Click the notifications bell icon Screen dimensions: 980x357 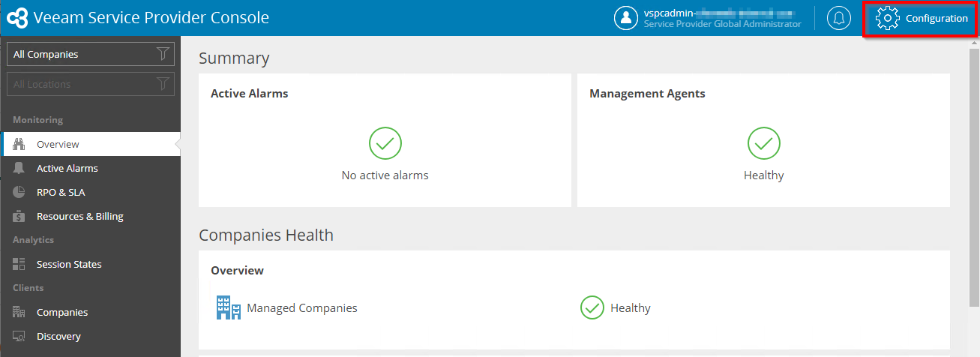(x=839, y=18)
